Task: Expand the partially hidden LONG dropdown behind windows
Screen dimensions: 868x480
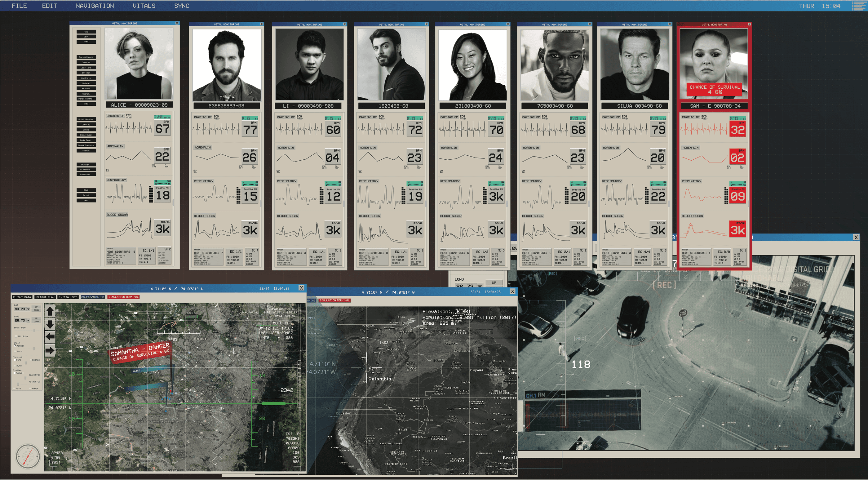Action: (480, 286)
